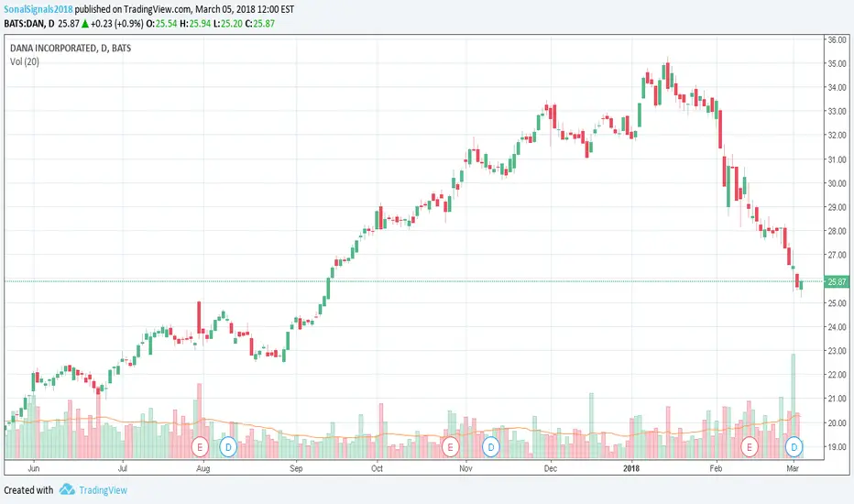Open the TradingView text link at bottom
Image resolution: width=854 pixels, height=504 pixels.
(x=103, y=490)
